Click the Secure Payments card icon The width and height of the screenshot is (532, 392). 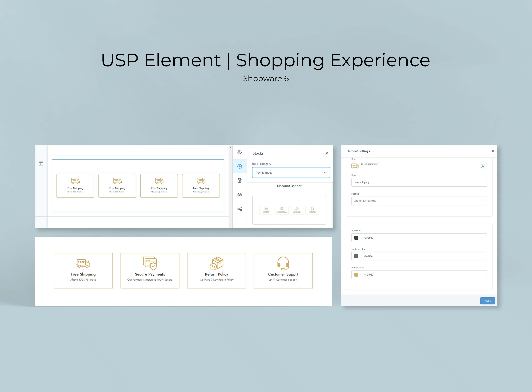point(150,263)
